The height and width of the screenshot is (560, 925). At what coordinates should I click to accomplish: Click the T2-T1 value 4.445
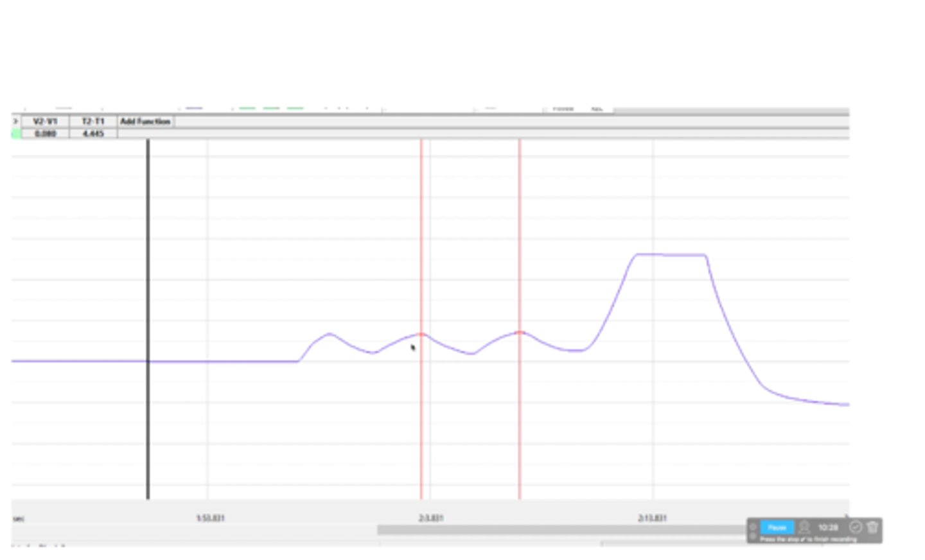[93, 134]
